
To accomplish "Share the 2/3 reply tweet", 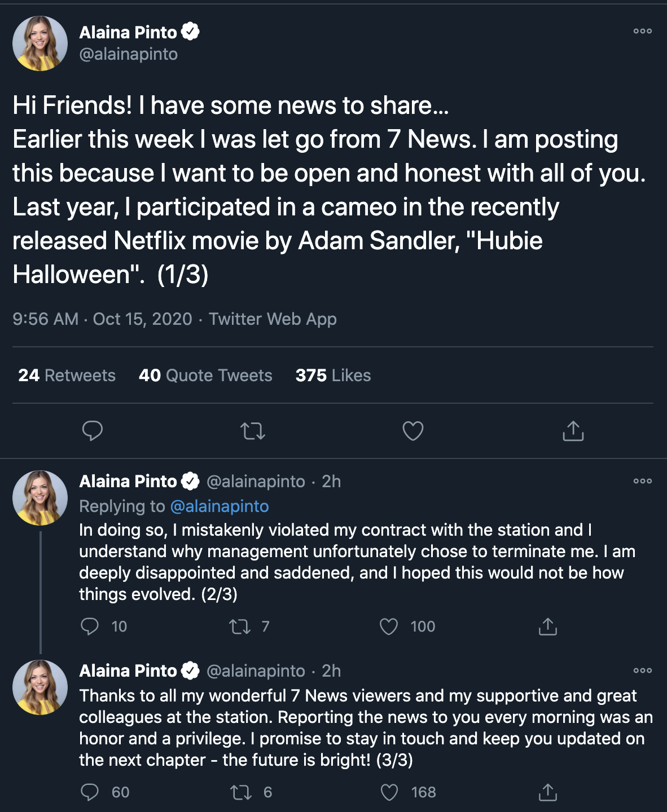I will click(547, 626).
